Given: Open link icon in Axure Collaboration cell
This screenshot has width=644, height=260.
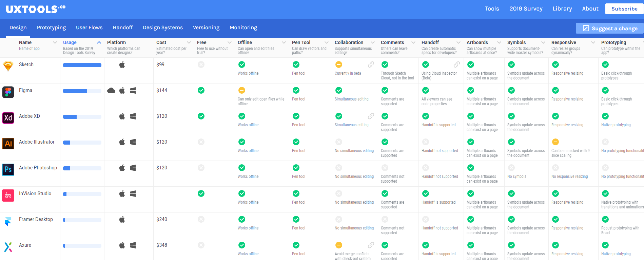Looking at the screenshot, I should point(371,245).
